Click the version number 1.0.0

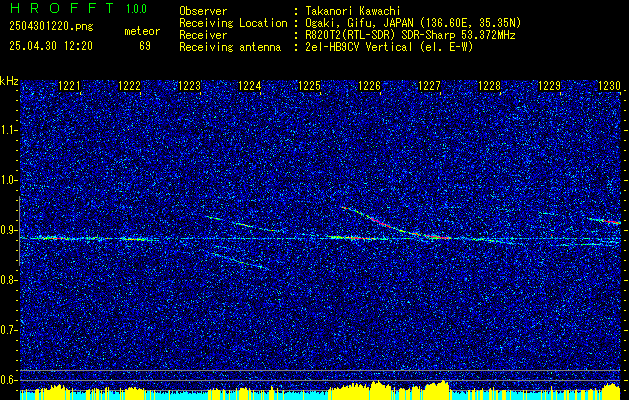point(136,9)
